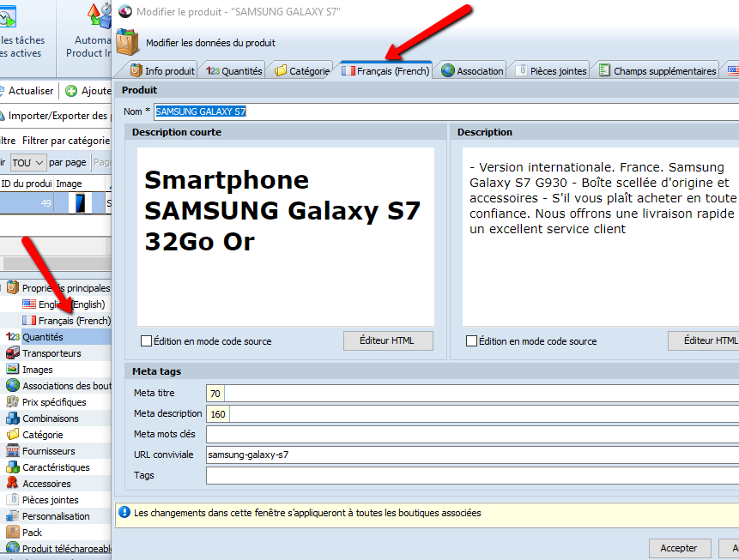Click the globe icon on Association tab
This screenshot has width=739, height=560.
pos(448,70)
